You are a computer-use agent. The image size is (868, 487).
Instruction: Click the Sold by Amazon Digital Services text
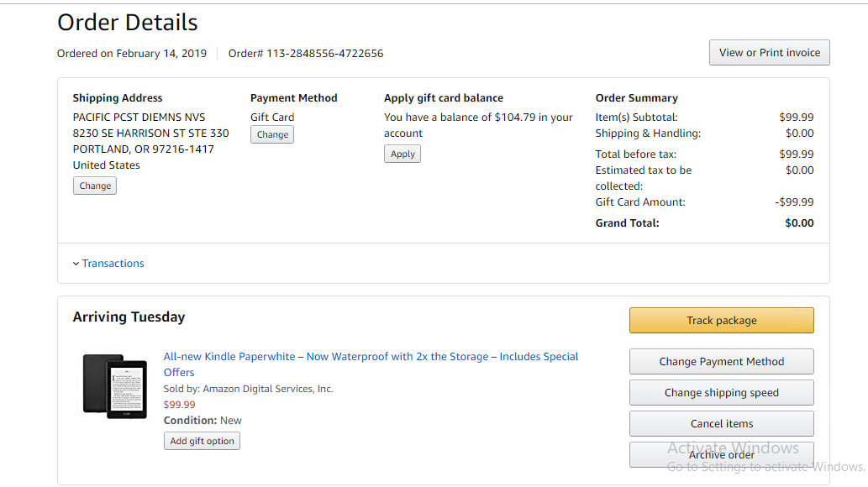pos(248,389)
